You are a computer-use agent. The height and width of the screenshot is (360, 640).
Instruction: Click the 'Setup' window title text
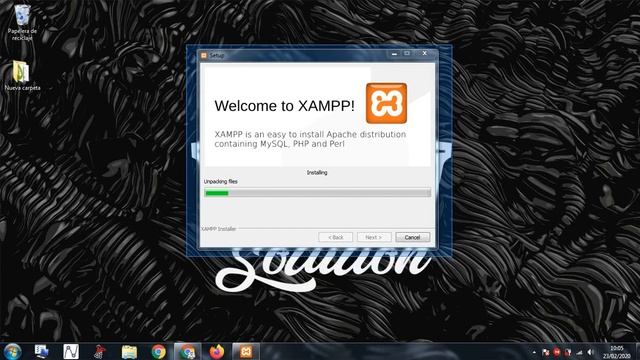pyautogui.click(x=217, y=55)
